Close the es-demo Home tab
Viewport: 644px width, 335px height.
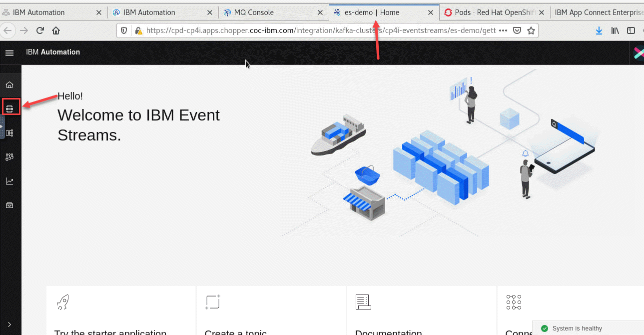[x=431, y=12]
